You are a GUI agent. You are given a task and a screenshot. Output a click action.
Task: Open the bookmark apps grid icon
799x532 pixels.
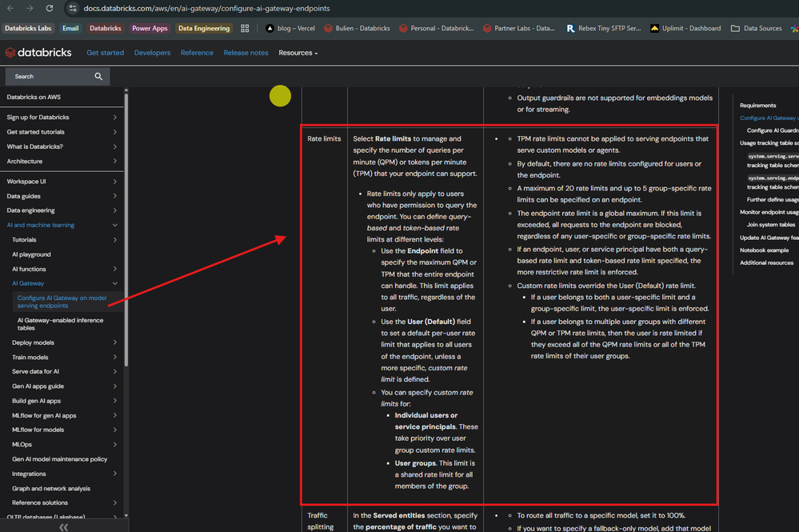(x=245, y=29)
